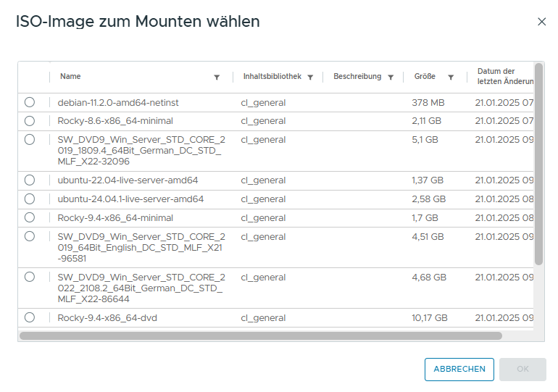Click the Rocky-9.4-x86_64-minimal name text

point(115,218)
